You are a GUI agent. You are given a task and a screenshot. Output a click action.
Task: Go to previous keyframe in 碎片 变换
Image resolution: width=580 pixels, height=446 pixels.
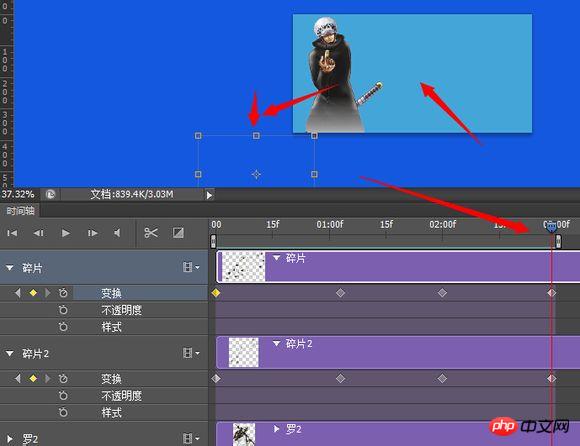(17, 293)
